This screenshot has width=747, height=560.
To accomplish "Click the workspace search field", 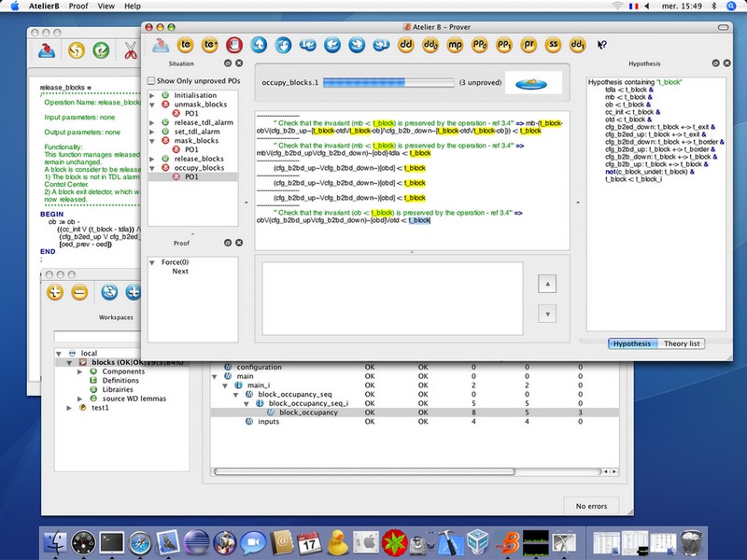I will tap(98, 337).
